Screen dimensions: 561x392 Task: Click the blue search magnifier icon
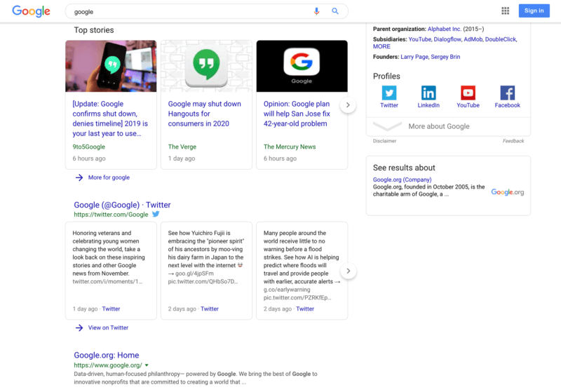(x=335, y=11)
